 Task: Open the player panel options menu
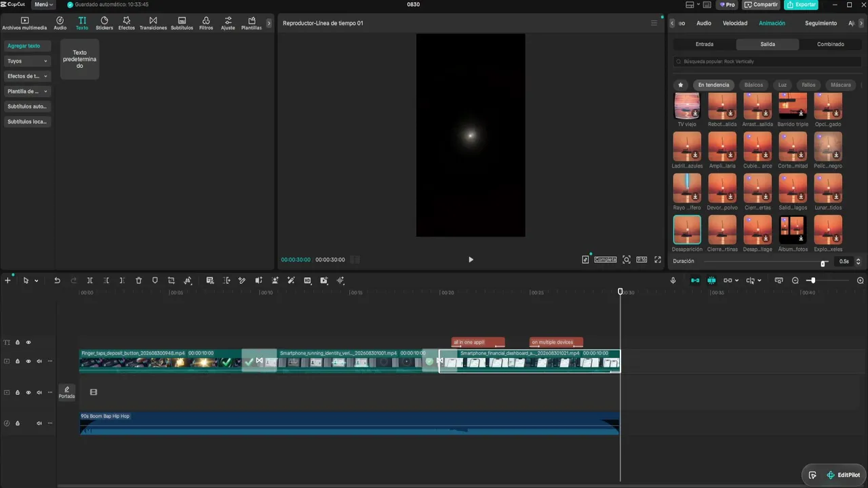[x=654, y=23]
